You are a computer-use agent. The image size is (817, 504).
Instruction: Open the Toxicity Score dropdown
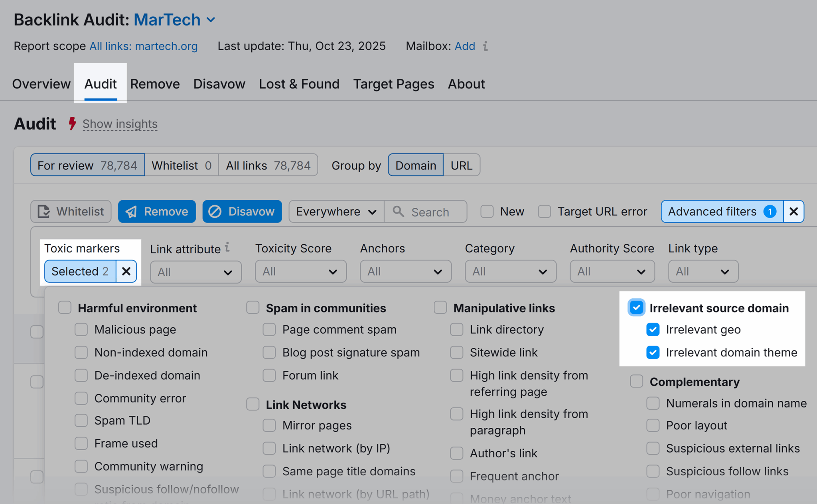tap(300, 271)
